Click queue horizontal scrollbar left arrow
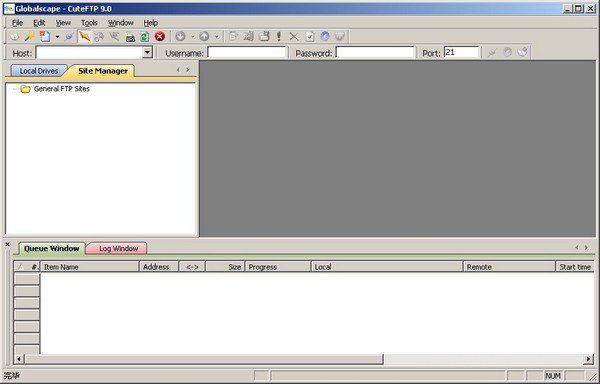Viewport: 600px width, 384px height. point(19,359)
